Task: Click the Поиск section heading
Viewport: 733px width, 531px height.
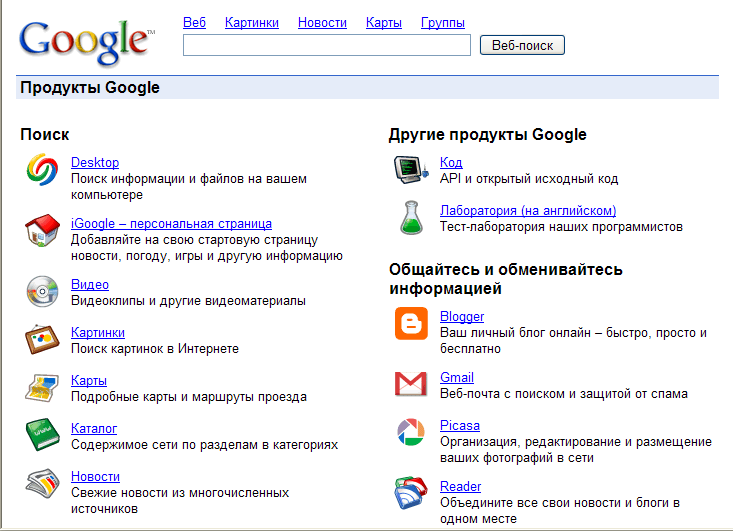Action: [45, 135]
